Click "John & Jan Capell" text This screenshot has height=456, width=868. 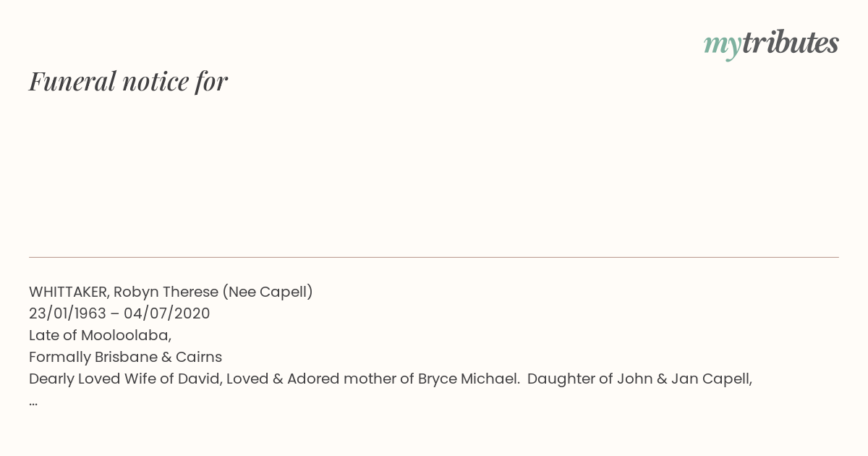click(x=684, y=379)
